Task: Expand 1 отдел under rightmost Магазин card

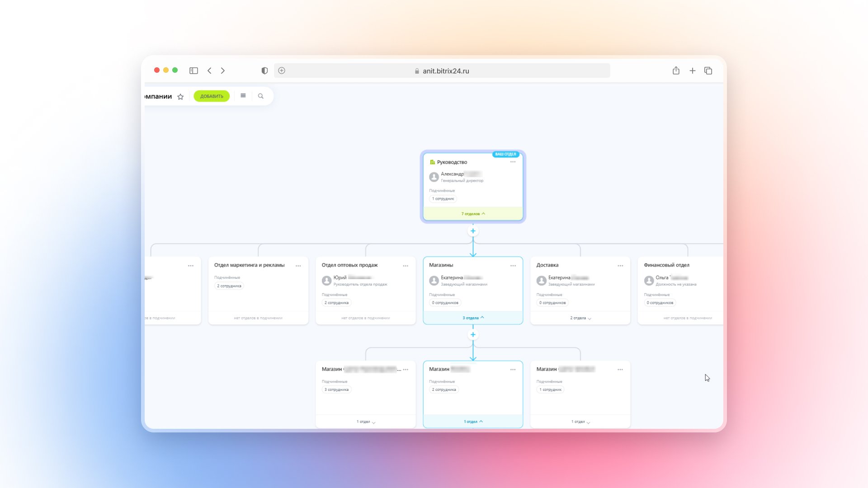Action: pyautogui.click(x=580, y=422)
